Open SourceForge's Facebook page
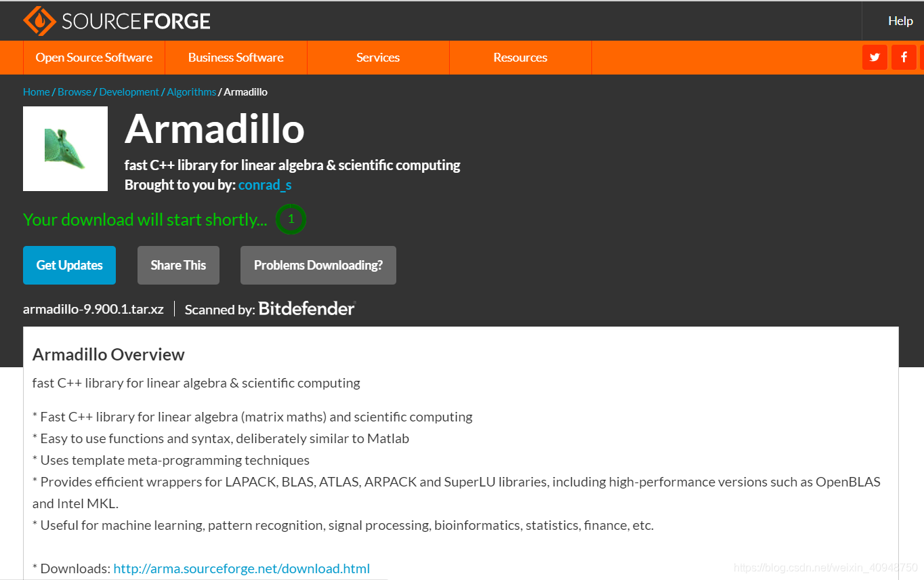Viewport: 924px width, 580px height. [x=903, y=57]
